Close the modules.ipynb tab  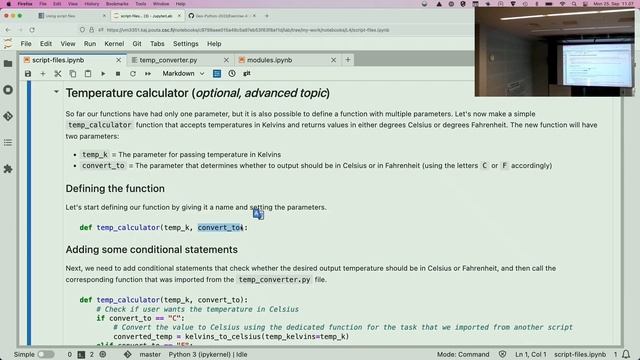pyautogui.click(x=333, y=60)
